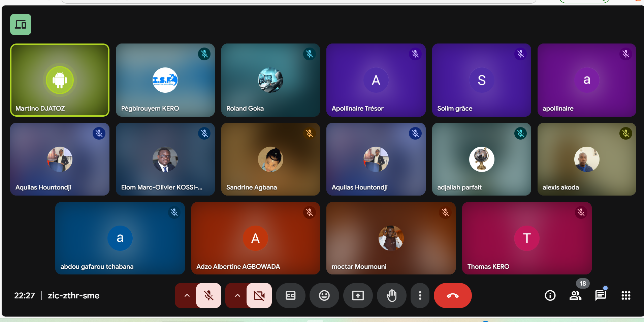The width and height of the screenshot is (644, 322).
Task: Click the present screen icon
Action: (358, 296)
